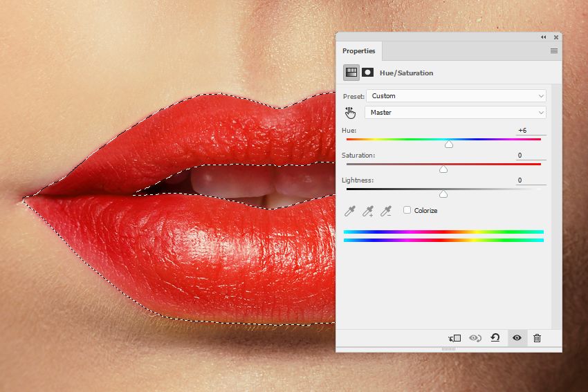
Task: Reset adjustment to defaults
Action: [495, 338]
